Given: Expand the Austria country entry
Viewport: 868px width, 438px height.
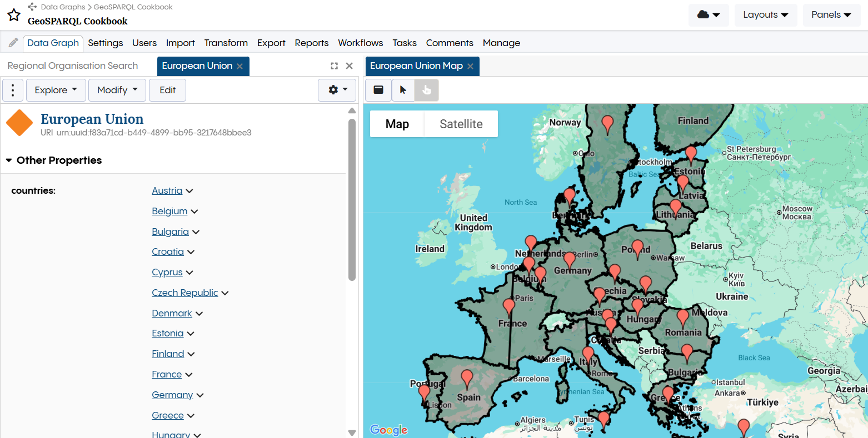Looking at the screenshot, I should point(189,190).
